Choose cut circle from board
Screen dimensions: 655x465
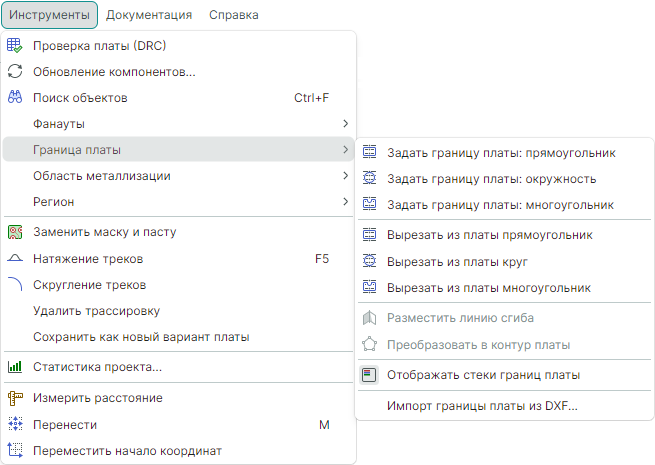457,262
